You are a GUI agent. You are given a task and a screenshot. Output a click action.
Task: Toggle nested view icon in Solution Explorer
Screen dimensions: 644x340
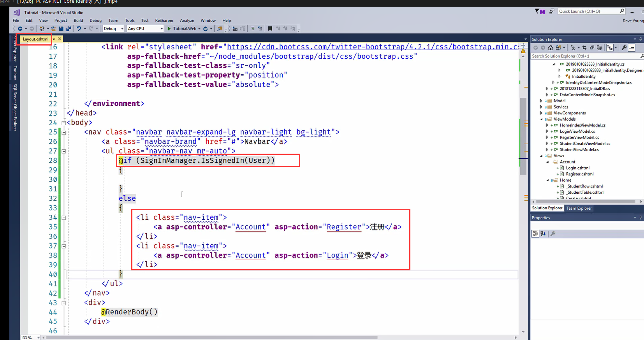[x=610, y=47]
